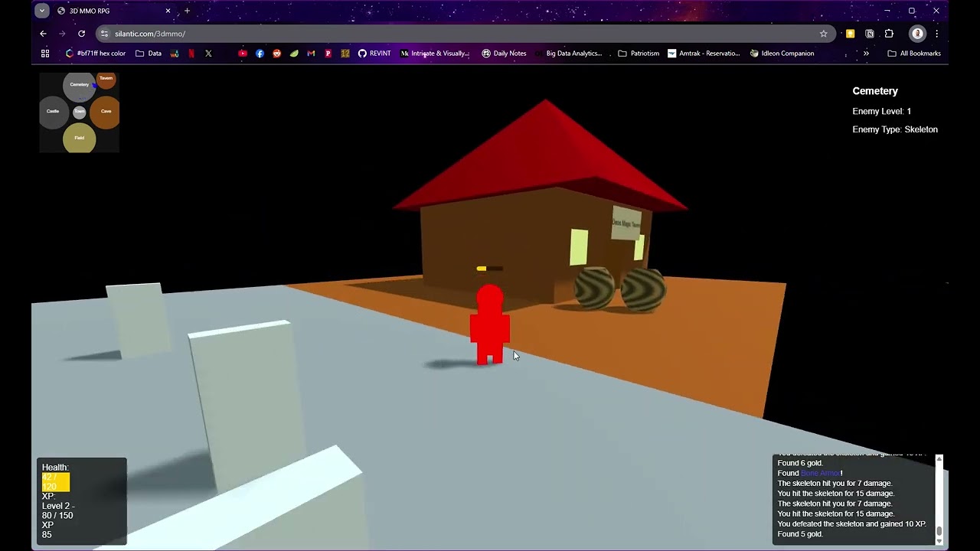Open the Extensions puzzle-piece menu
Screen dimensions: 980x551
point(889,34)
